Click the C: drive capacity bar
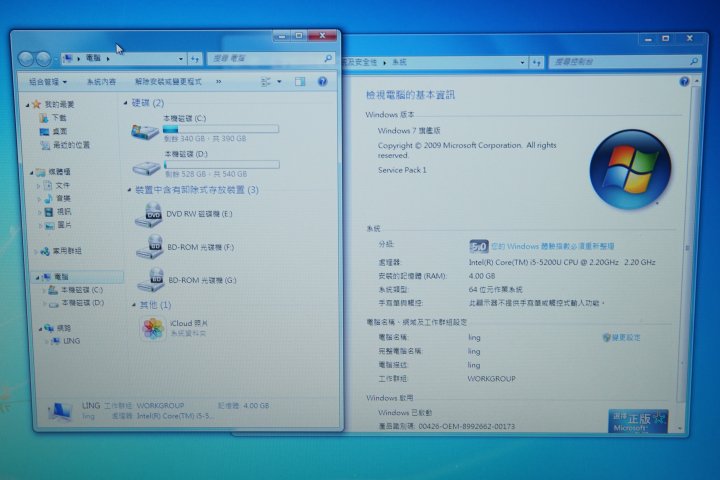The width and height of the screenshot is (720, 480). (221, 129)
